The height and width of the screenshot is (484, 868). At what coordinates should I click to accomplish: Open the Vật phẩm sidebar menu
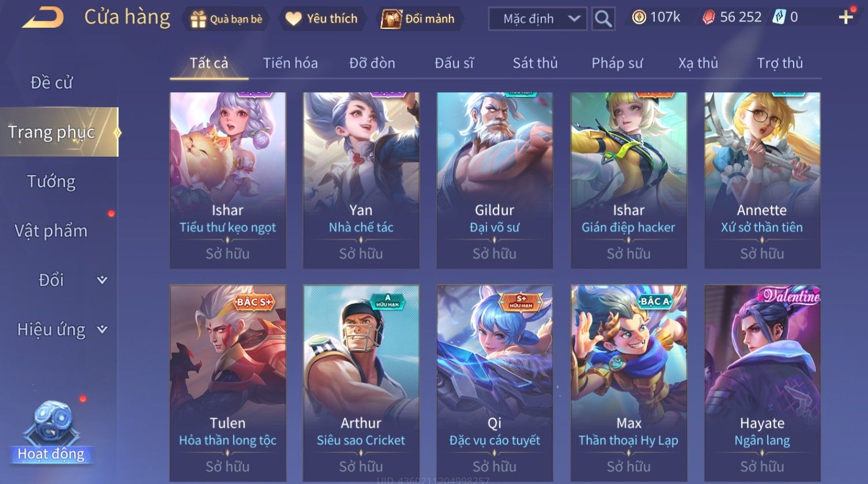point(51,230)
